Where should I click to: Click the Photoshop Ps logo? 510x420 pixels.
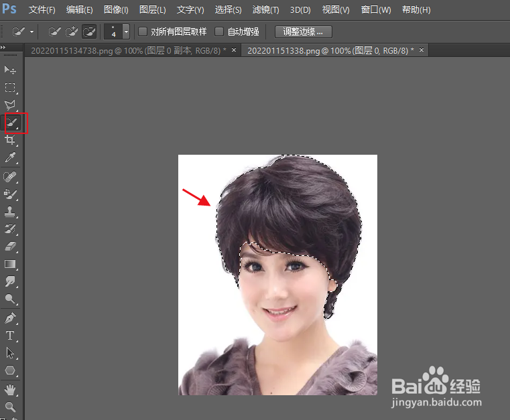pos(9,9)
